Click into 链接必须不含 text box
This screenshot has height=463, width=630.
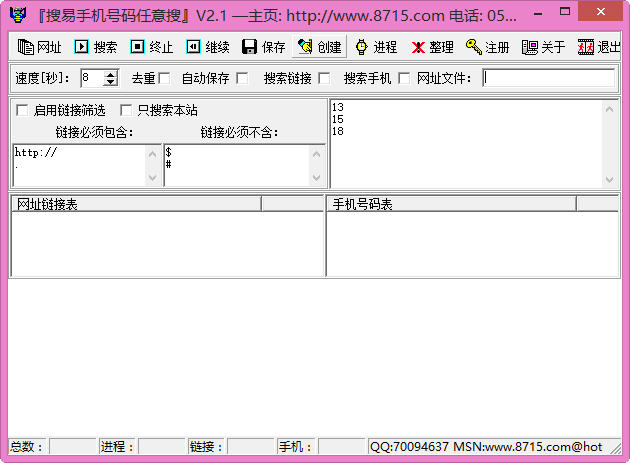[x=237, y=165]
